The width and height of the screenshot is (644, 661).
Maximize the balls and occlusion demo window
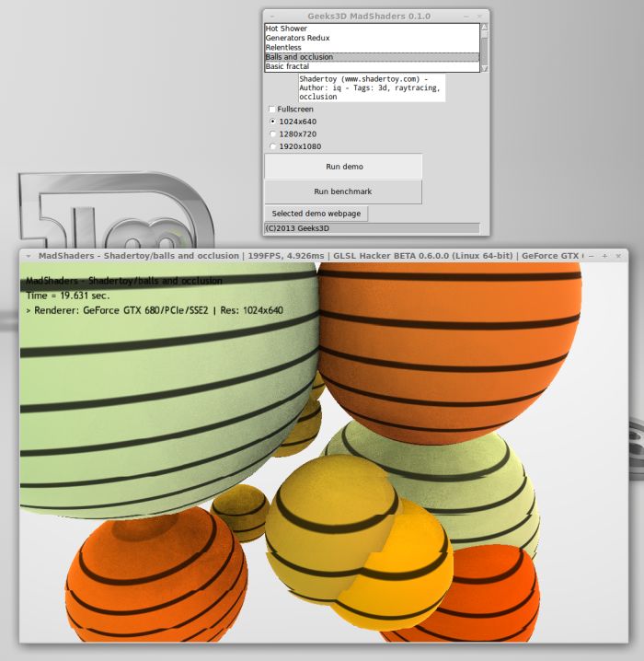[x=604, y=256]
